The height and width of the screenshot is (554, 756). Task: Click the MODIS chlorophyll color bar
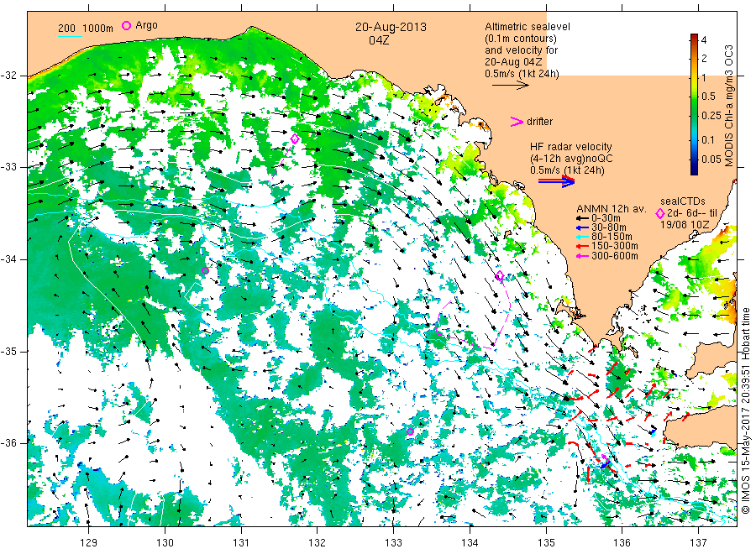(694, 104)
